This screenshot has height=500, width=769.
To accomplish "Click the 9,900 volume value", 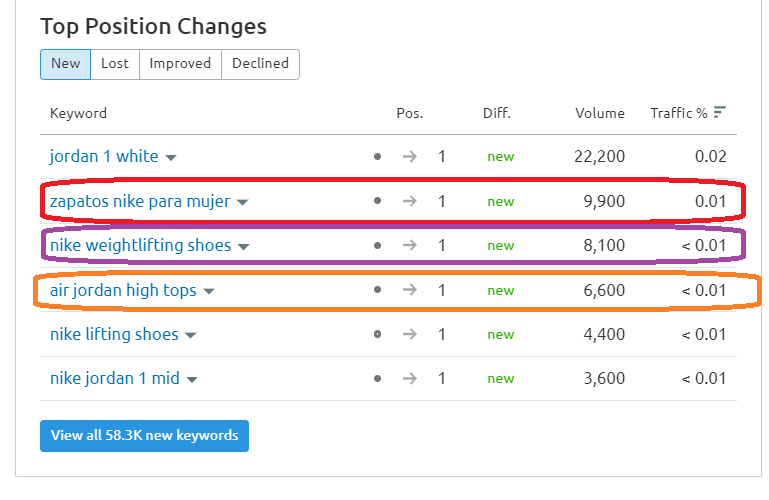I will click(604, 201).
